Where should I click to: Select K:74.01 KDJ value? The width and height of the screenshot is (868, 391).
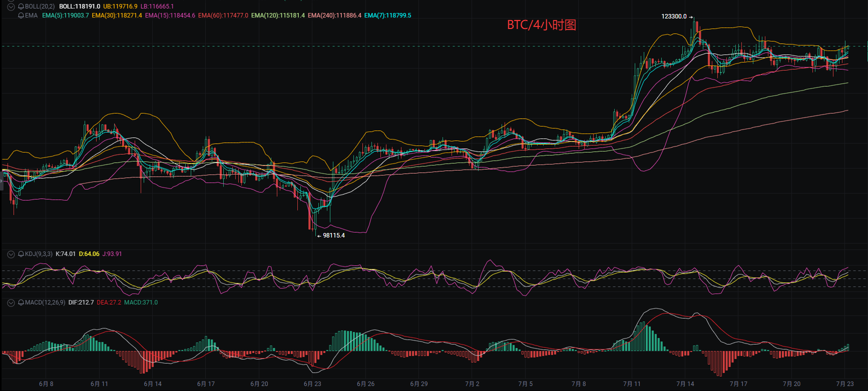[x=66, y=254]
